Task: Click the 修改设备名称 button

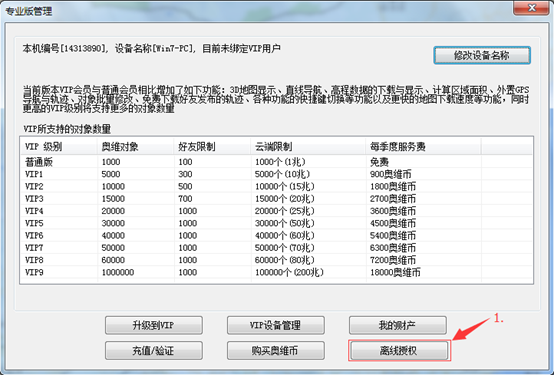Action: 482,55
